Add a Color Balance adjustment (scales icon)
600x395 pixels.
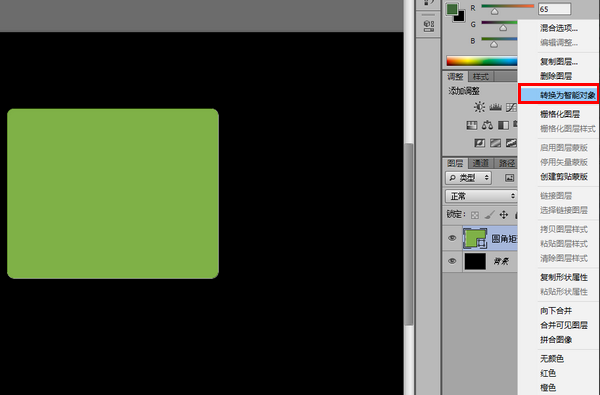pos(488,125)
